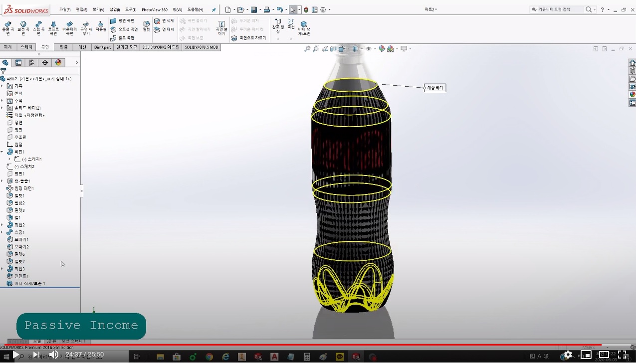The image size is (636, 364).
Task: Click Zoom to Area in view toolbar
Action: click(316, 49)
